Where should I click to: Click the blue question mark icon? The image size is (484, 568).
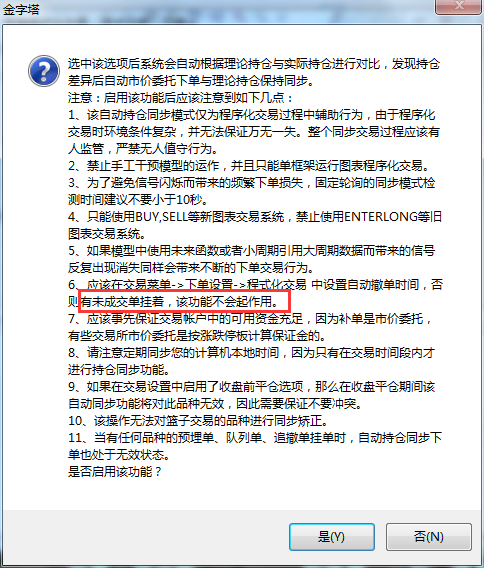(44, 71)
